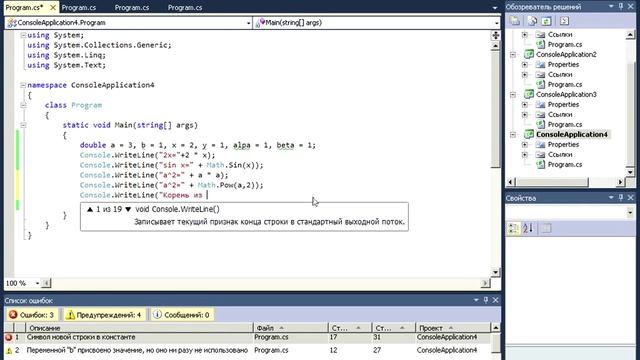Collapse the ConsoleApplication4 tree node
The width and height of the screenshot is (640, 360).
[x=513, y=135]
